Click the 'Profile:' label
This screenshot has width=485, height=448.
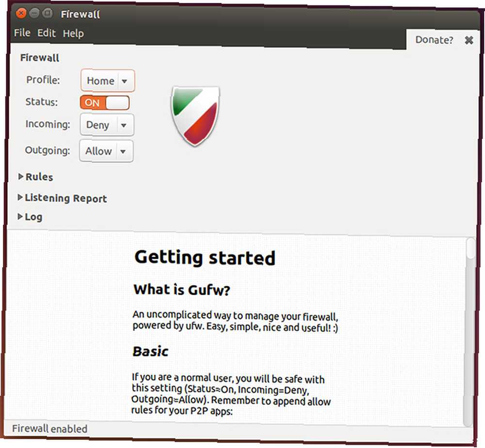[43, 80]
